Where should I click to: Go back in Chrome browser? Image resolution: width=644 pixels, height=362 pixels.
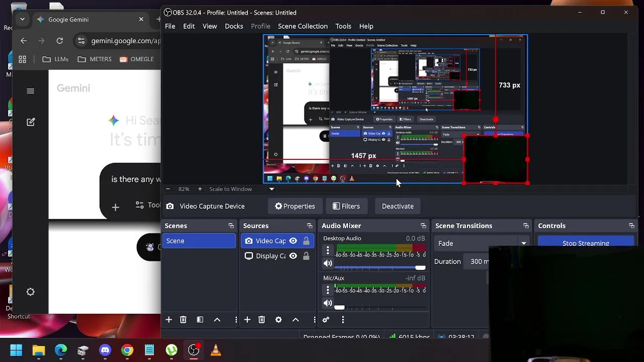tap(24, 41)
